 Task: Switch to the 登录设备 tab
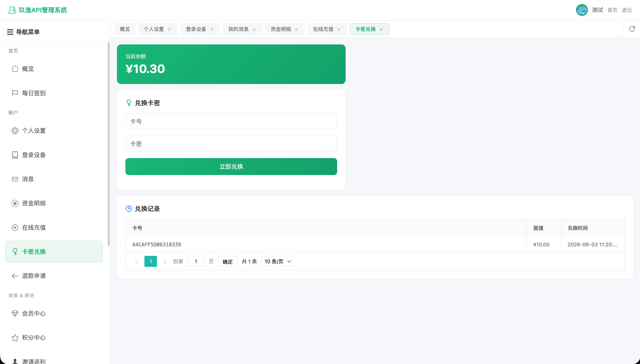(x=196, y=29)
